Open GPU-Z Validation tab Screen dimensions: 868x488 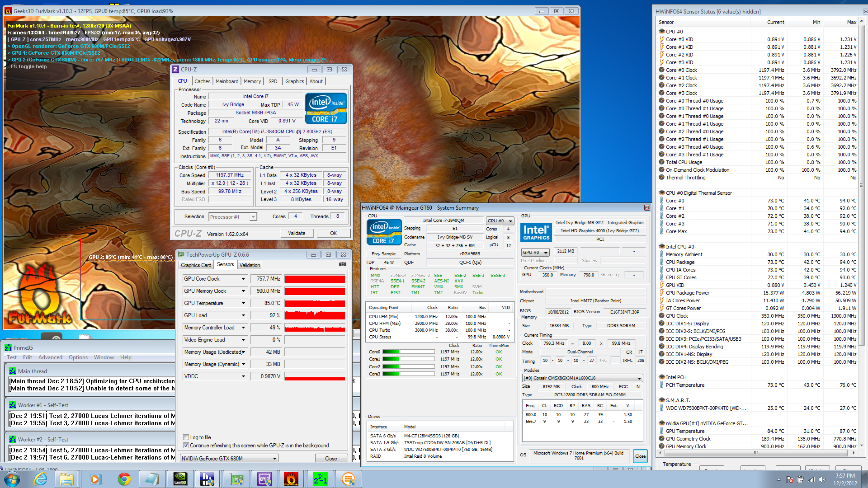[x=250, y=265]
